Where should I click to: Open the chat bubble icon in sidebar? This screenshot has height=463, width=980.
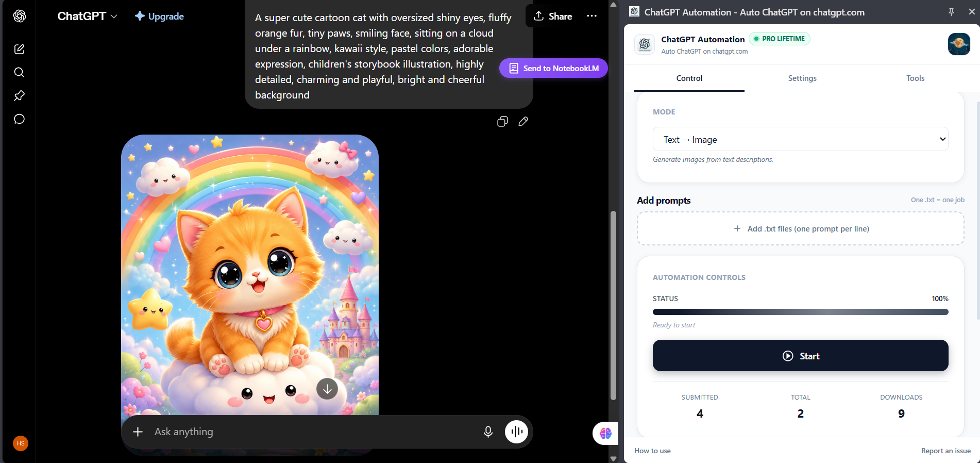point(19,119)
